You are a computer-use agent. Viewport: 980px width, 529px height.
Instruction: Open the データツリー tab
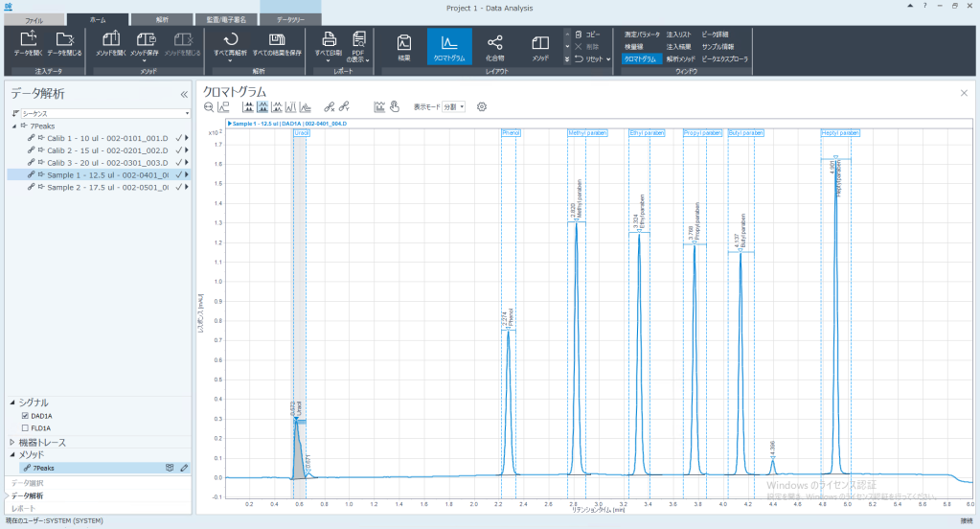click(290, 20)
